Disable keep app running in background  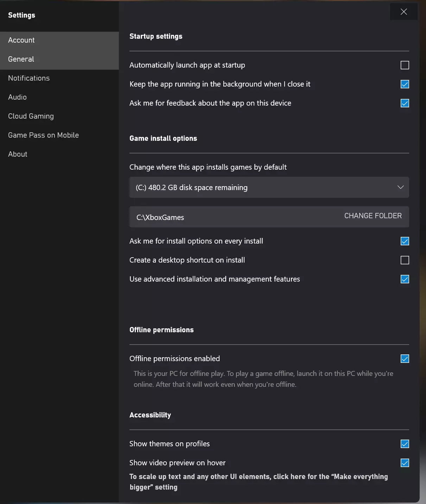pos(405,84)
